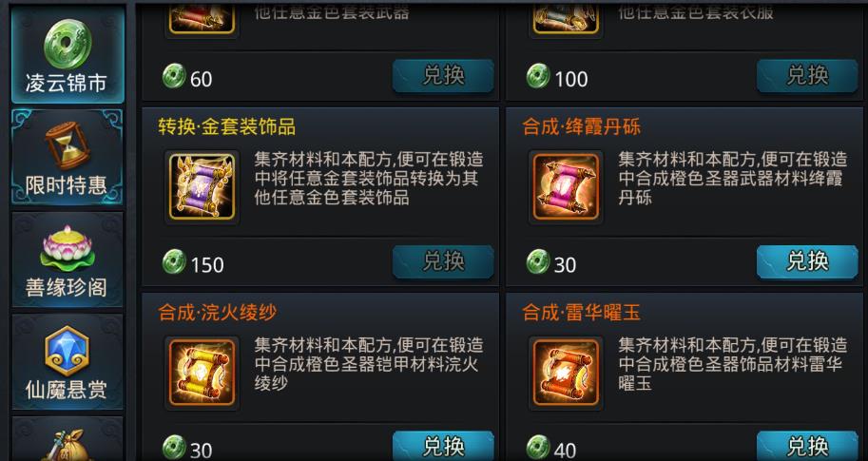Image resolution: width=868 pixels, height=461 pixels.
Task: Click yellow scroll icon for 浣火绫纱
Action: [203, 373]
